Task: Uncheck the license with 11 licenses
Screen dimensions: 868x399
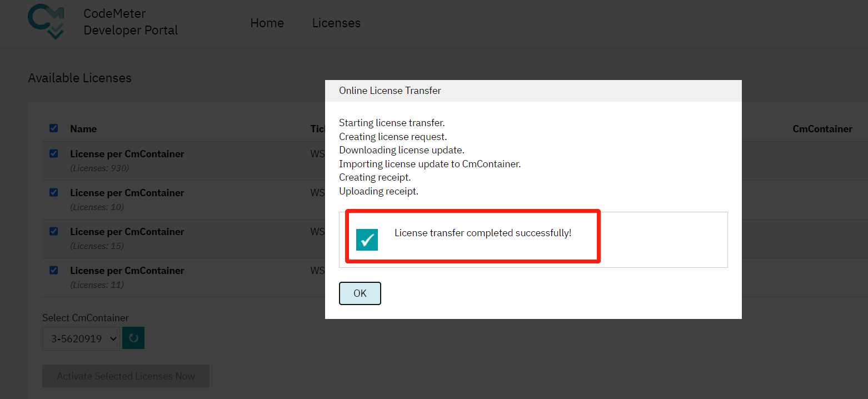Action: click(x=54, y=270)
